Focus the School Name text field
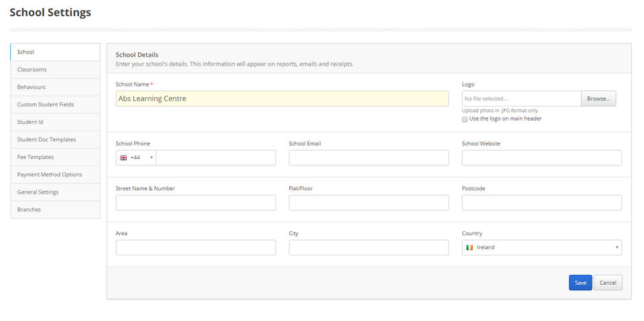Screen dimensions: 644x321 pyautogui.click(x=282, y=99)
